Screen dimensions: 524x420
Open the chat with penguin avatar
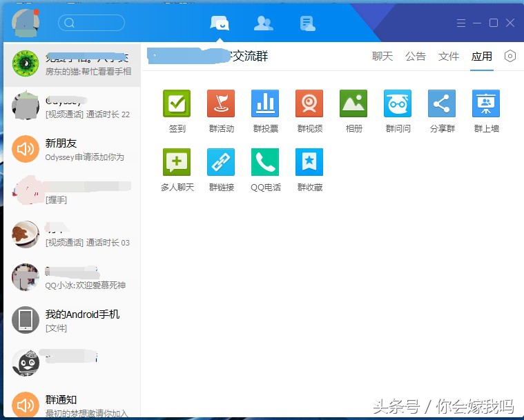(x=72, y=363)
